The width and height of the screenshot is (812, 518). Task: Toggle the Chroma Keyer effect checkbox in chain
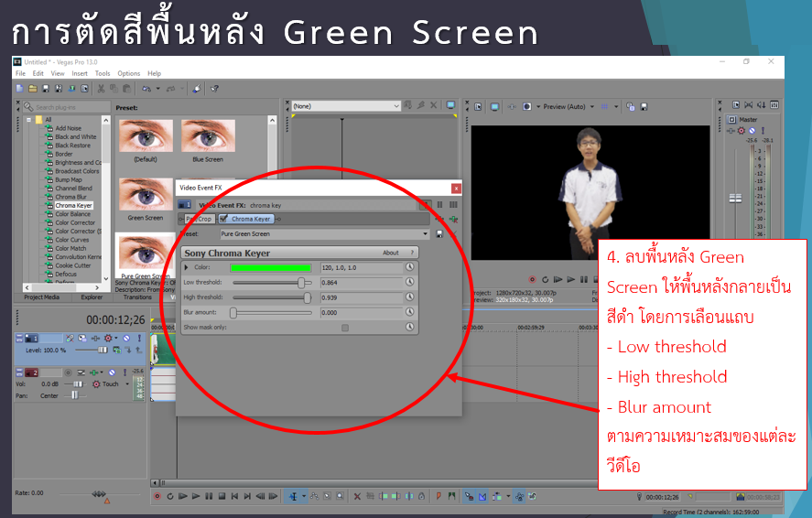[x=223, y=219]
